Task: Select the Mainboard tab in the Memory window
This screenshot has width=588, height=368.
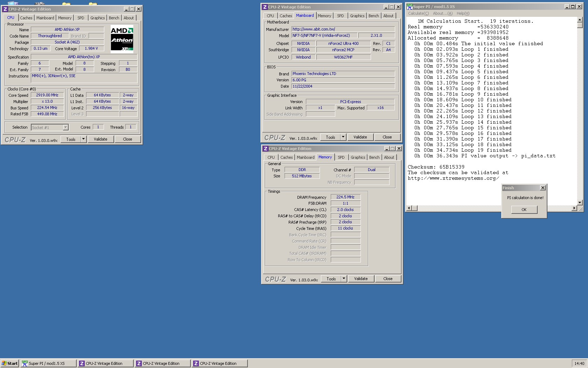Action: click(306, 157)
